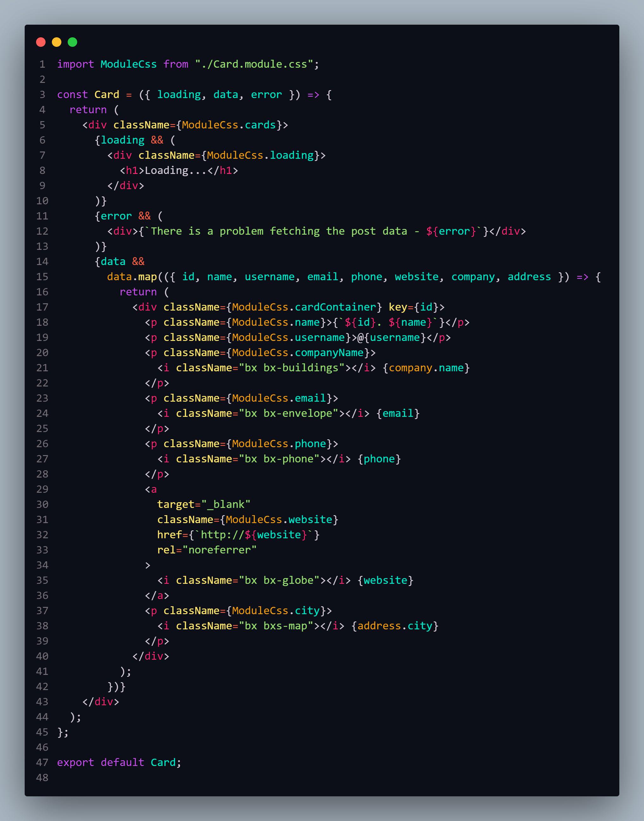
Task: Click the yellow minimize dot
Action: [57, 42]
